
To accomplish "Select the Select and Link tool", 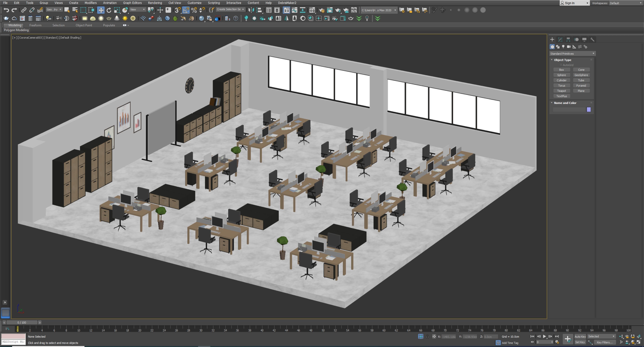I will (x=24, y=10).
